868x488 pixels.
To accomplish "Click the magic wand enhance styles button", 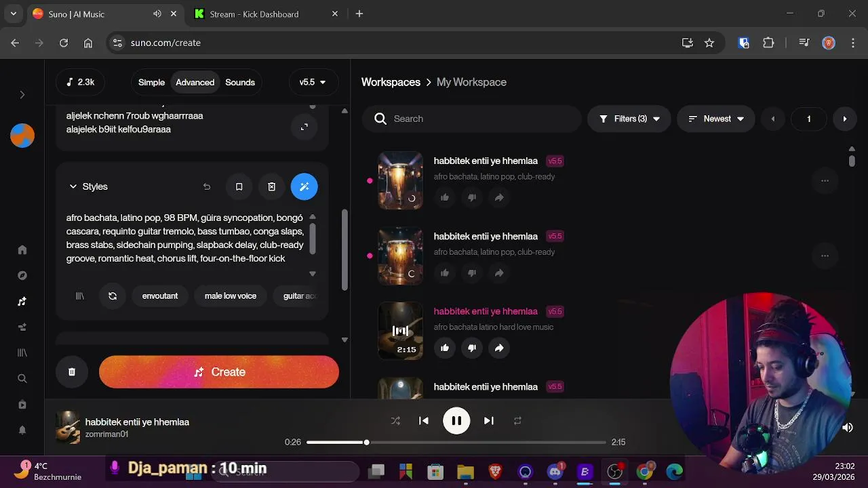I will coord(304,186).
